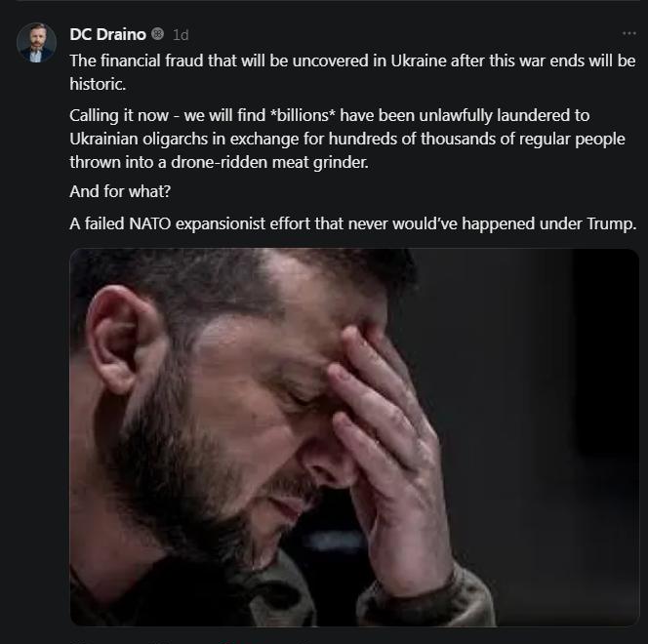Open the post via the 1d timestamp
This screenshot has height=644, width=648.
pos(181,35)
